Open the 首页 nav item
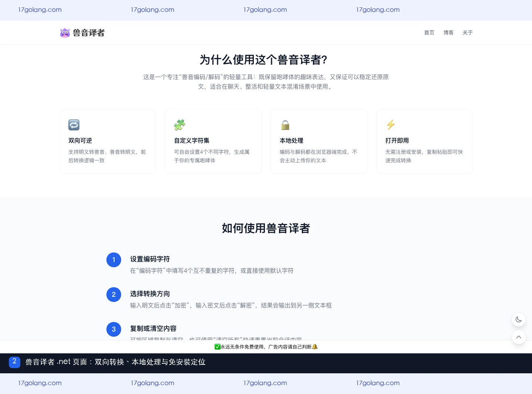532x394 pixels. [429, 33]
